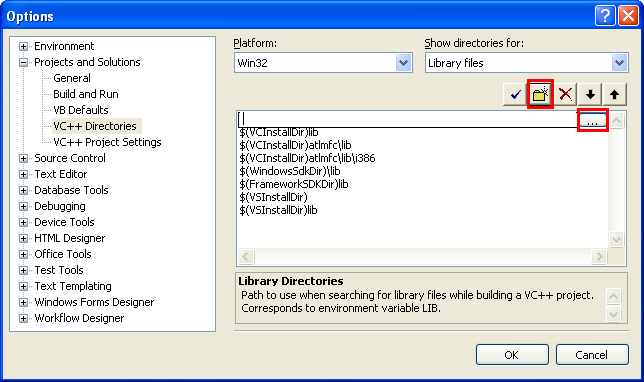Select the $(VSInstallDir) entry
The height and width of the screenshot is (382, 644).
pos(274,197)
